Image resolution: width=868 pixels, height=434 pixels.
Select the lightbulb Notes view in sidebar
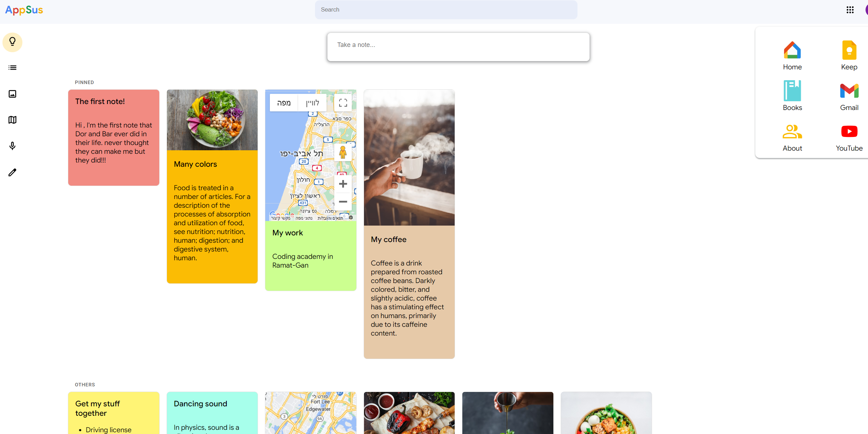click(x=12, y=42)
